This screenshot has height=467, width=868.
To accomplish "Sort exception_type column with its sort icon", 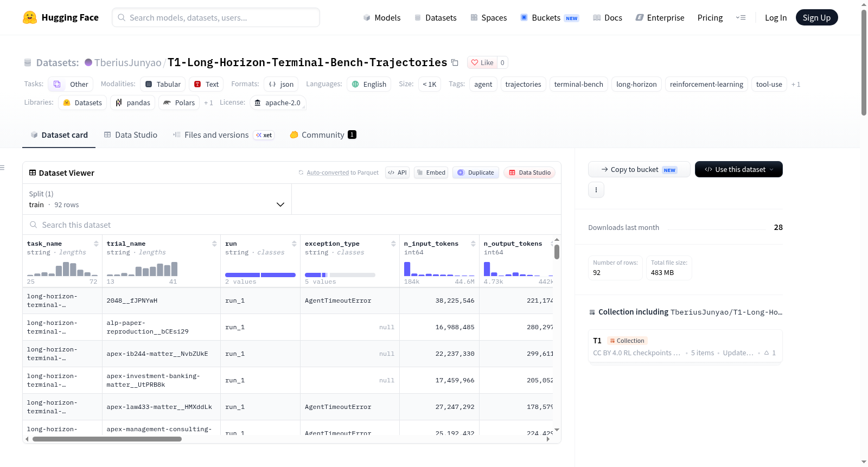I will (393, 244).
